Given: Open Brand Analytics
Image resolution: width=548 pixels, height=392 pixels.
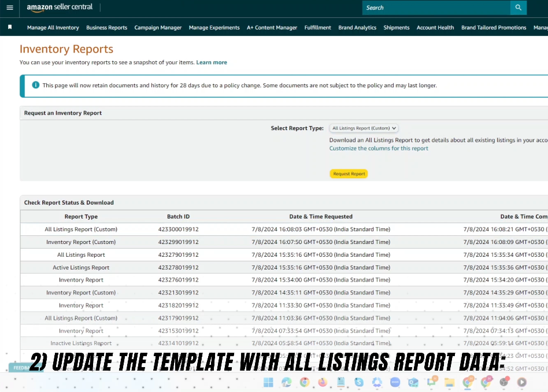Looking at the screenshot, I should (x=357, y=27).
